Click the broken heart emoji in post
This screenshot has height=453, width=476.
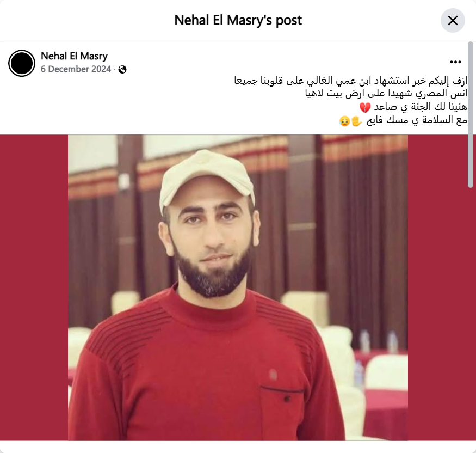(x=365, y=107)
